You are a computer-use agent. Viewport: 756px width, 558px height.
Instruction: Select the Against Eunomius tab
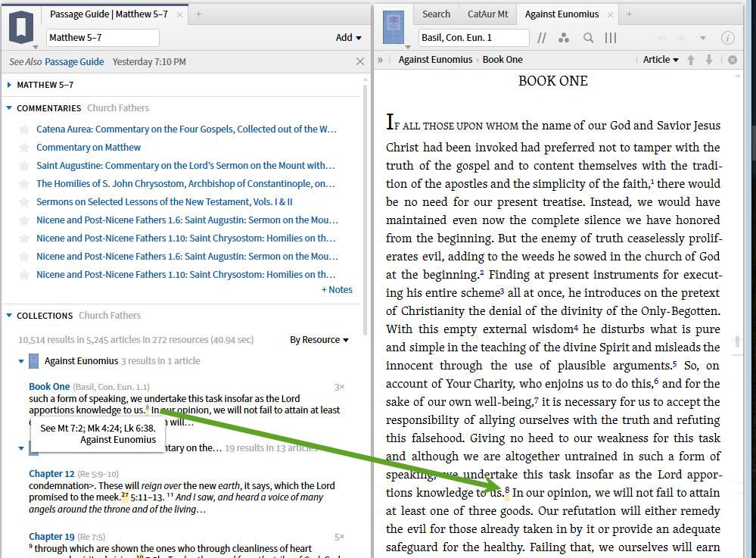[562, 14]
